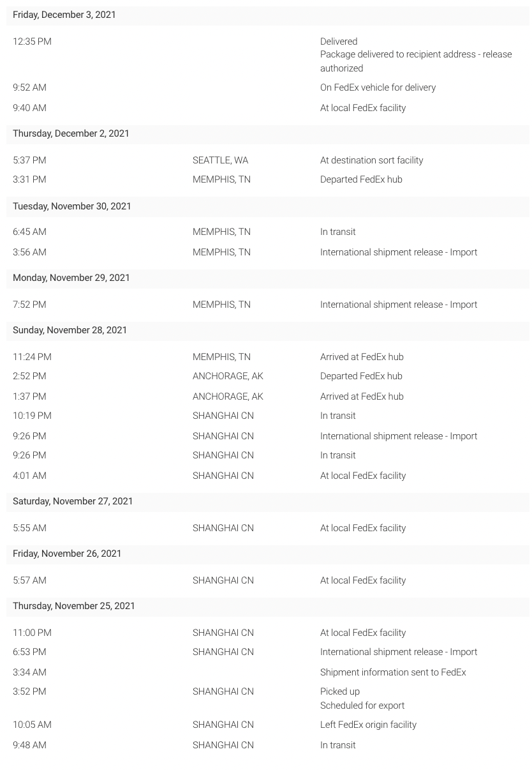This screenshot has height=770, width=532.
Task: Click the Saturday, November 27, 2021 date header
Action: click(x=73, y=501)
